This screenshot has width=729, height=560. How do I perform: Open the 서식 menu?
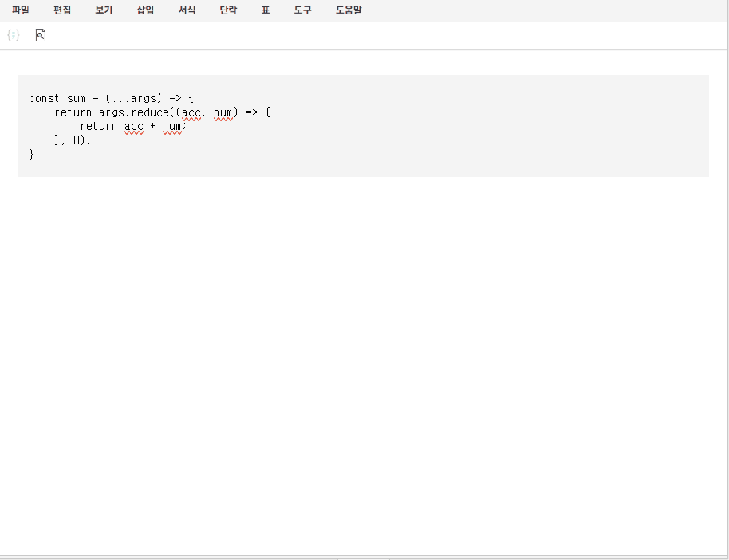[x=187, y=10]
